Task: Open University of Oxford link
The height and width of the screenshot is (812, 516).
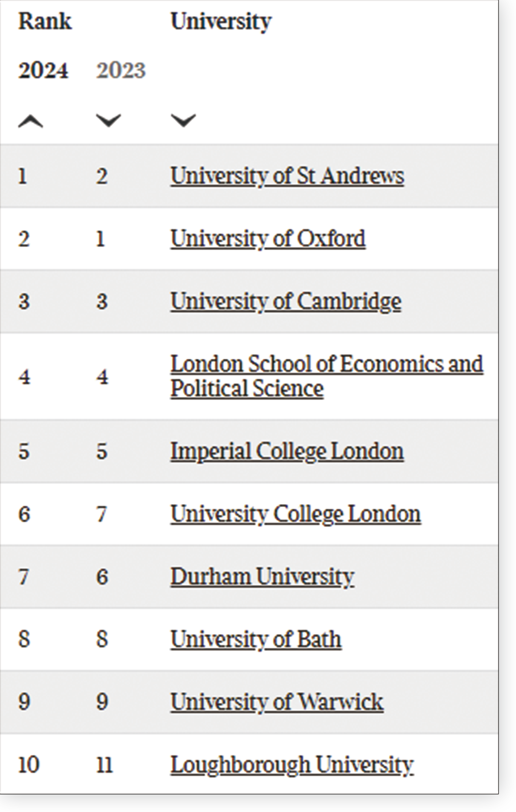Action: [268, 239]
